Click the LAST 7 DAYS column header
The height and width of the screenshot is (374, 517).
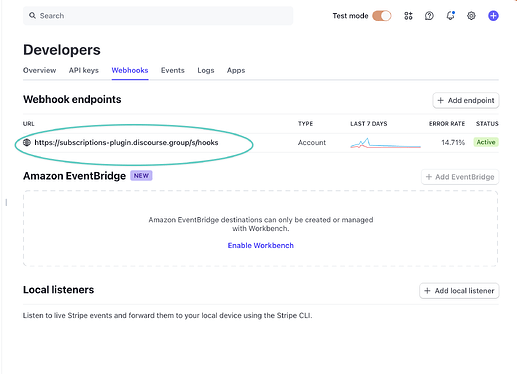coord(369,124)
